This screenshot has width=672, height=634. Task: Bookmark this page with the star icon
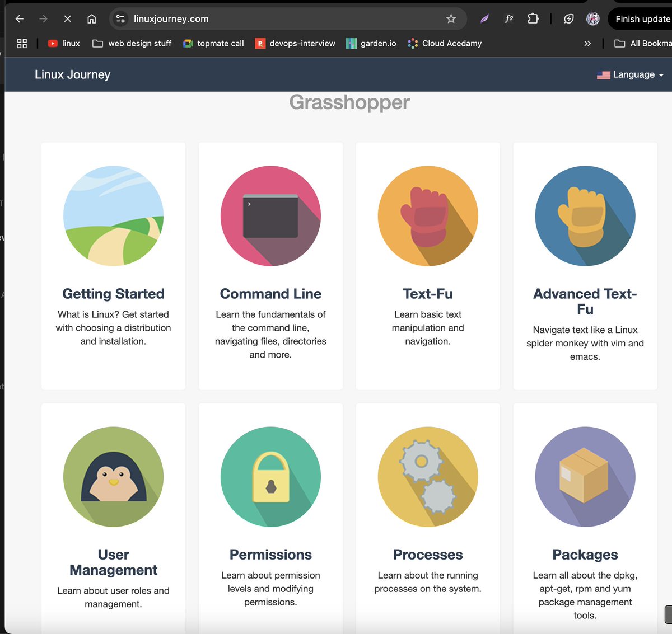[451, 19]
